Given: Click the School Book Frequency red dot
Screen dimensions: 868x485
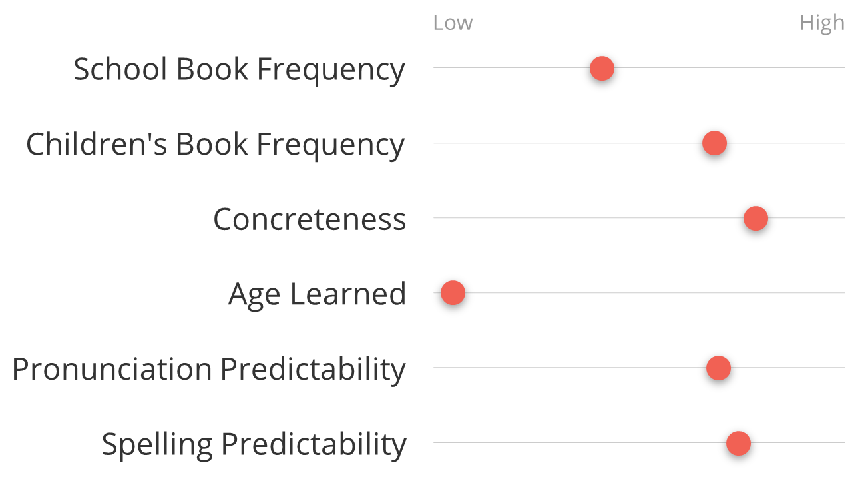Looking at the screenshot, I should [602, 68].
